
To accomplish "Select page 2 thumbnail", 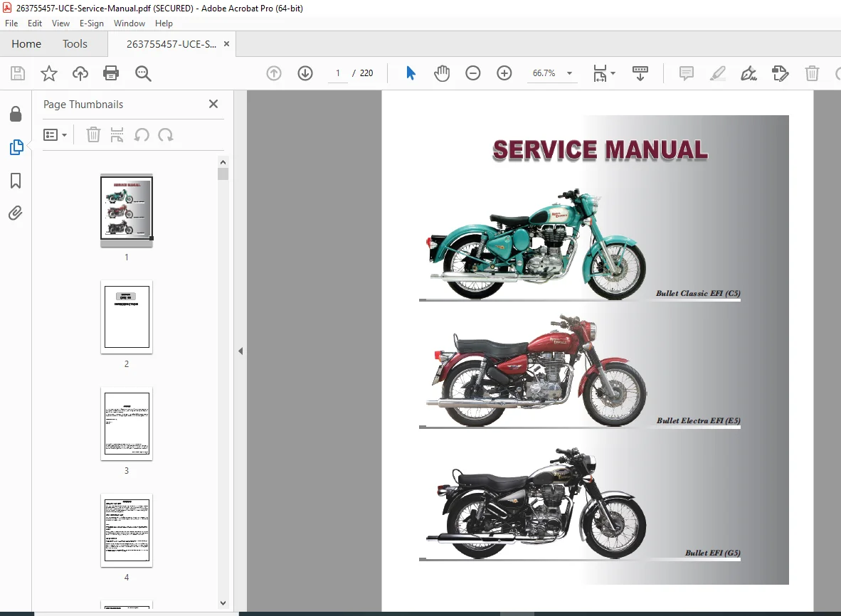I will click(x=127, y=317).
